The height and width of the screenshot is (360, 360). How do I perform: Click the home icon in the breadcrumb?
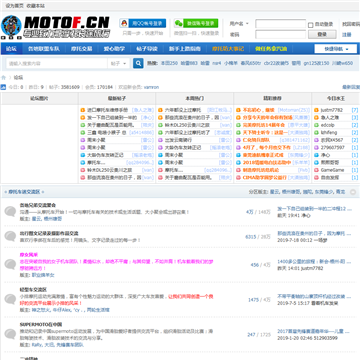[4, 77]
